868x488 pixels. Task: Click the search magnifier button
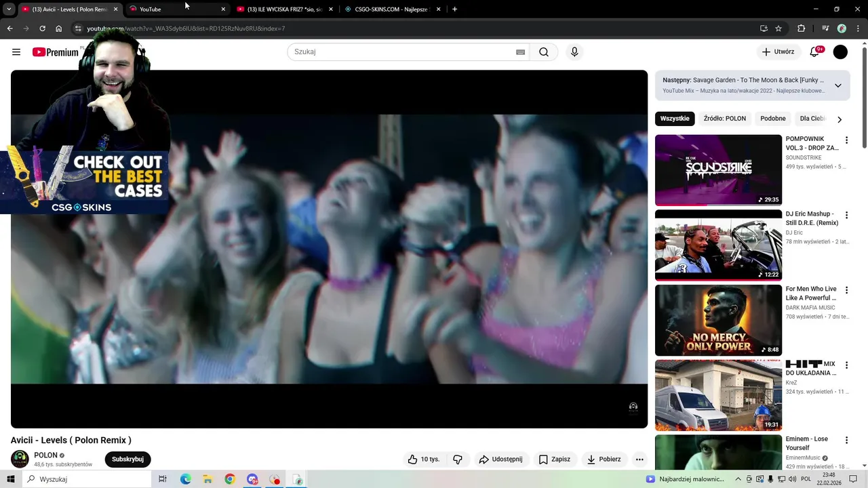coord(544,52)
